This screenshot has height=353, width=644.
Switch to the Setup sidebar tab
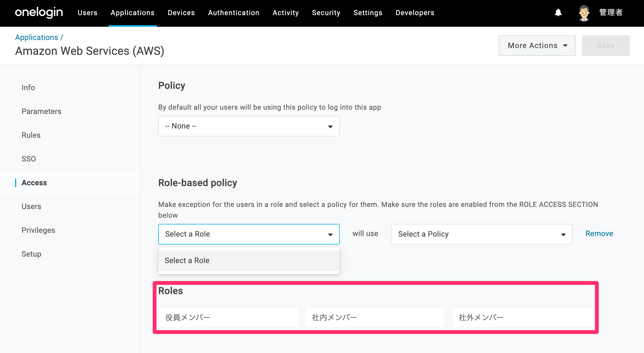click(x=32, y=254)
